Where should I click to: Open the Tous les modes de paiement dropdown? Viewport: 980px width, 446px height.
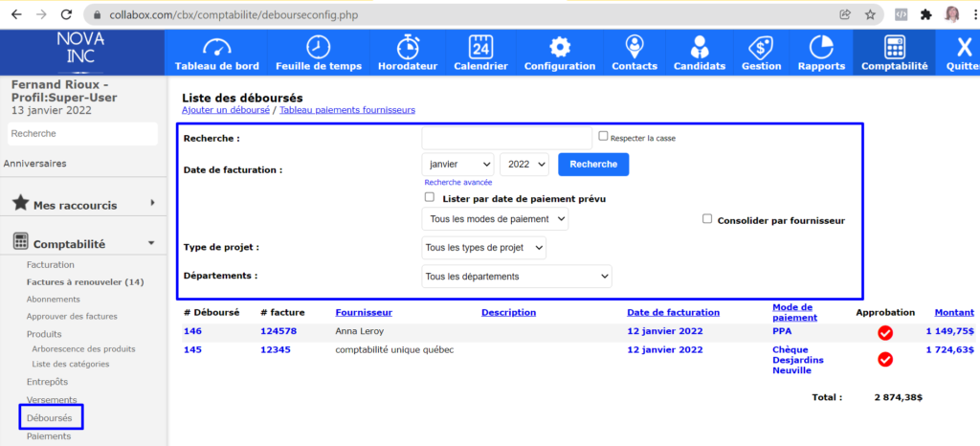495,219
